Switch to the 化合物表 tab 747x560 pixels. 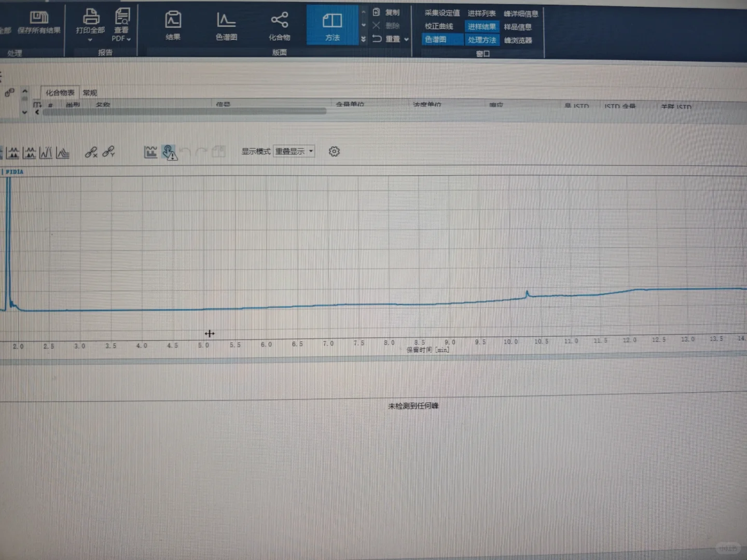click(x=60, y=93)
